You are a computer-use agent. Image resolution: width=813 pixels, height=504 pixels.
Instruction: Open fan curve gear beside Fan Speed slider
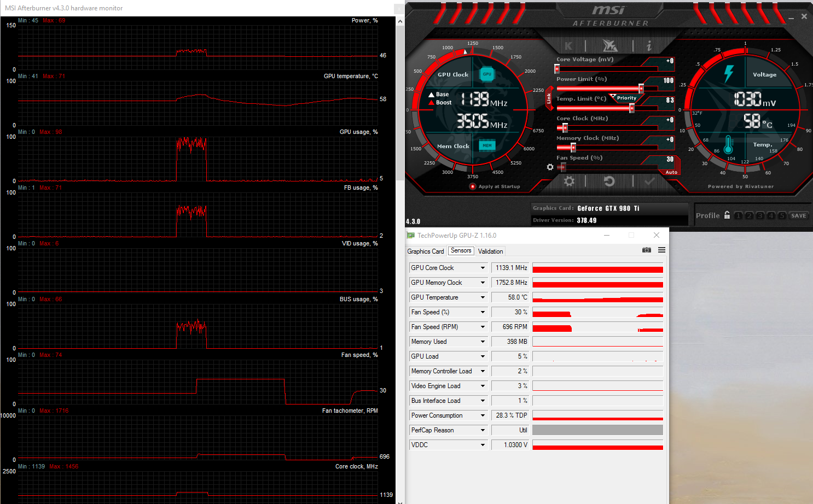[x=550, y=167]
